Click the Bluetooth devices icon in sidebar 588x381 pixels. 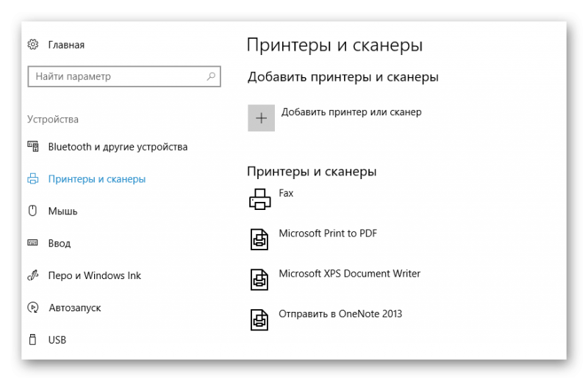[33, 147]
